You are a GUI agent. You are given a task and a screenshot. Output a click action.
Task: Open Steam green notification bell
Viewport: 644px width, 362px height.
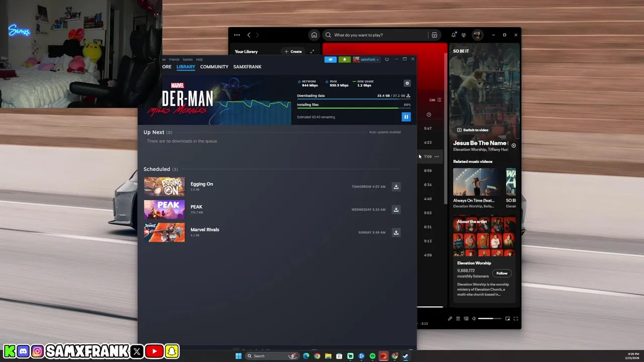point(345,59)
